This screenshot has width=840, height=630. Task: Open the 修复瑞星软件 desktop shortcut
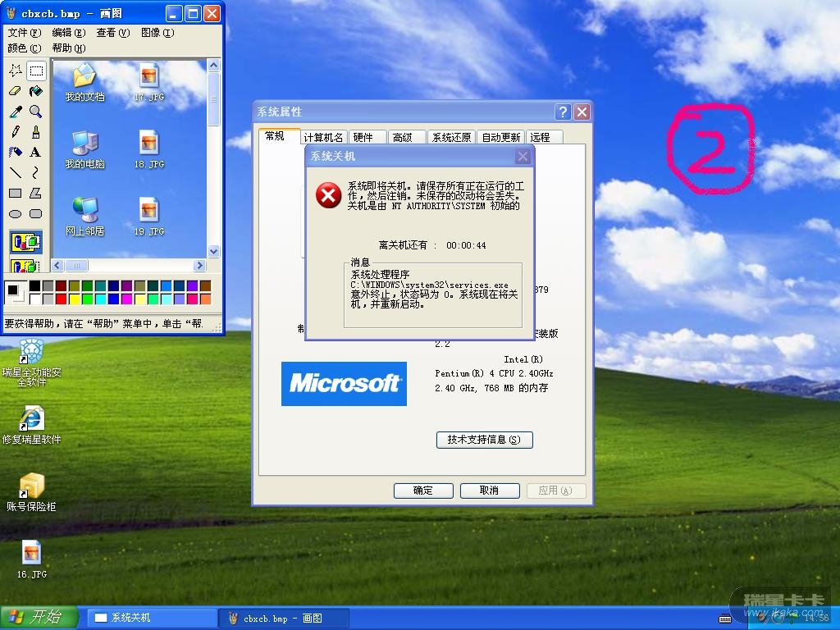pos(32,426)
